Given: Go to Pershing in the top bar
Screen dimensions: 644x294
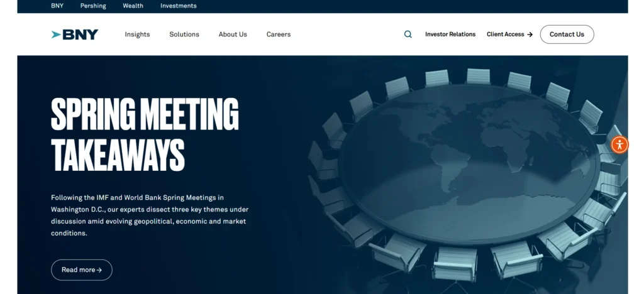Looking at the screenshot, I should 93,6.
